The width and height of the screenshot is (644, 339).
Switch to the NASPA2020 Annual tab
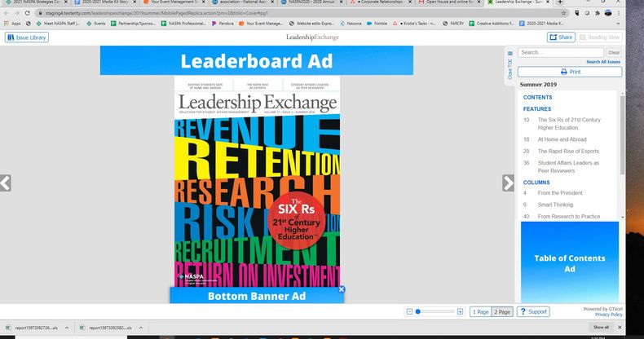tap(312, 2)
